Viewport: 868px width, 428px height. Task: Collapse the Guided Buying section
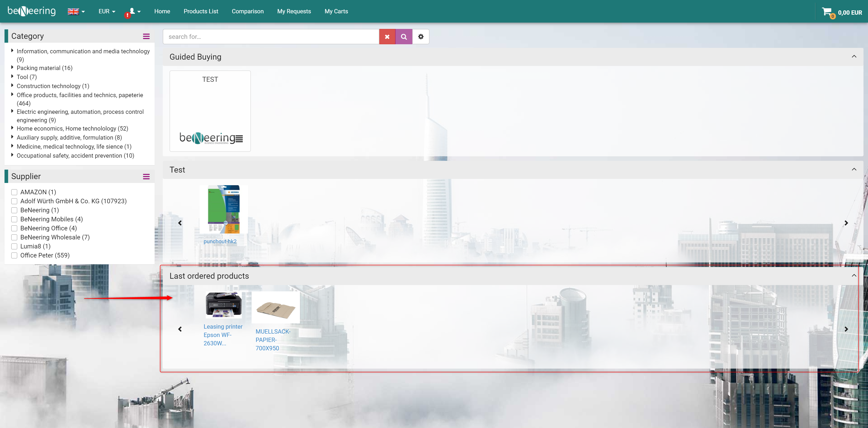[x=854, y=56]
